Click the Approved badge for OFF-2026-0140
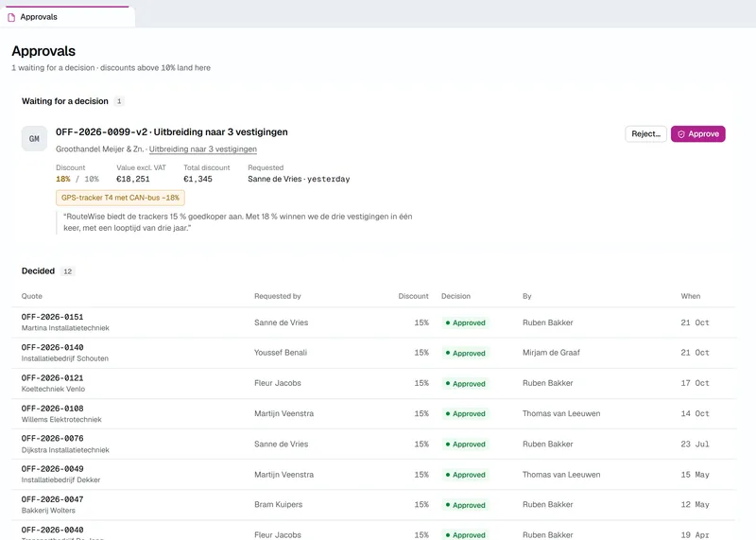Screen dimensions: 756x540 click(465, 354)
